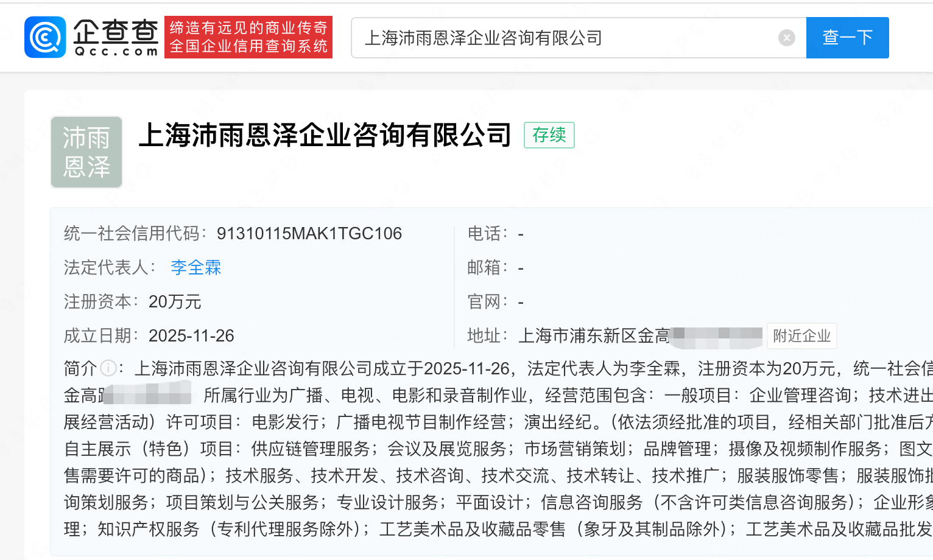Click the 成立日期 date field label
Viewport: 933px width, 560px height.
(x=99, y=335)
